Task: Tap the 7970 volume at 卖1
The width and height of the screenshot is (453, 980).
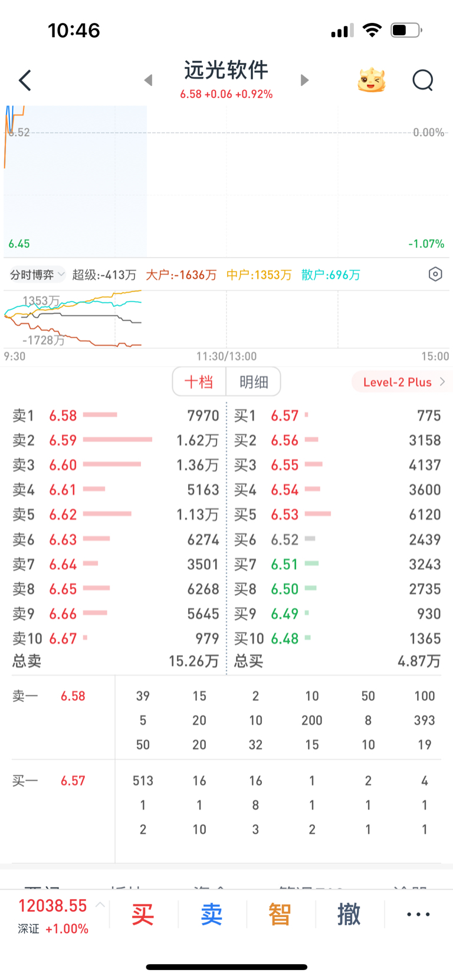Action: click(x=203, y=415)
